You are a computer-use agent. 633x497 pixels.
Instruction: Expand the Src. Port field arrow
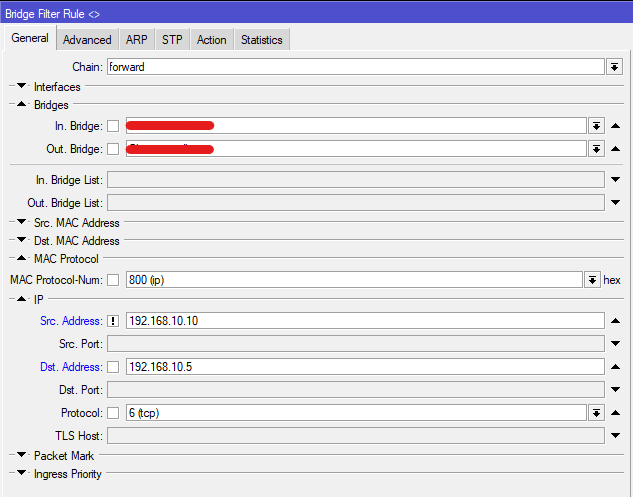[616, 344]
